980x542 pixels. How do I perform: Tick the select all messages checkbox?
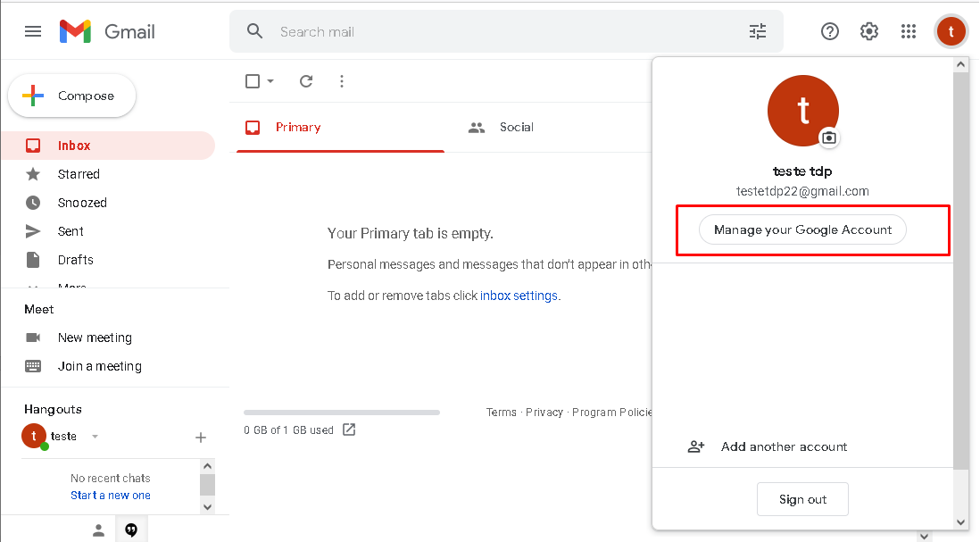tap(253, 81)
